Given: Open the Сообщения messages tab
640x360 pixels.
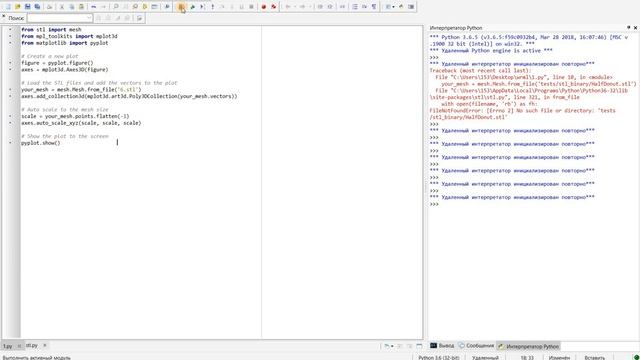Looking at the screenshot, I should (476, 346).
